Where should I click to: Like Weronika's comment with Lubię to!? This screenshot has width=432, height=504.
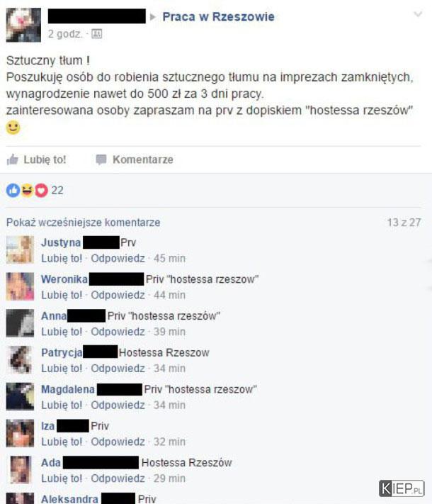(62, 295)
